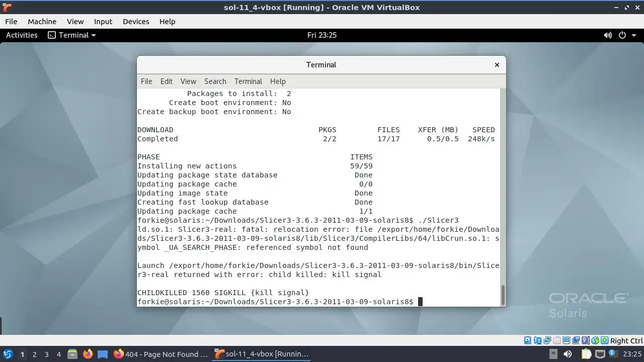Open the Terminal window's File menu

click(x=146, y=81)
